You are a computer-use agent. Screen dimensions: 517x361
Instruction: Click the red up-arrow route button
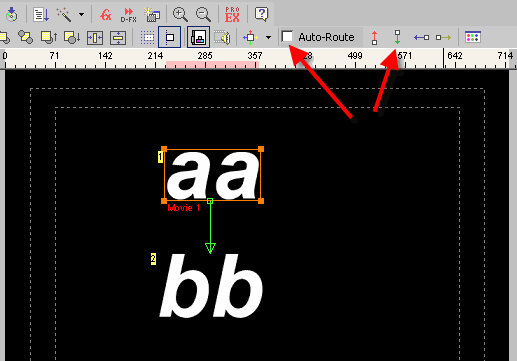(375, 37)
